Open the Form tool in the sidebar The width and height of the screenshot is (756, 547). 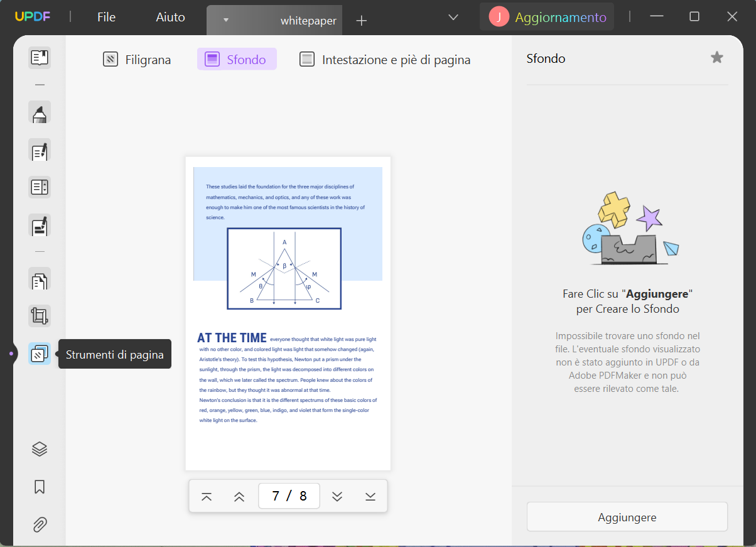pyautogui.click(x=40, y=187)
